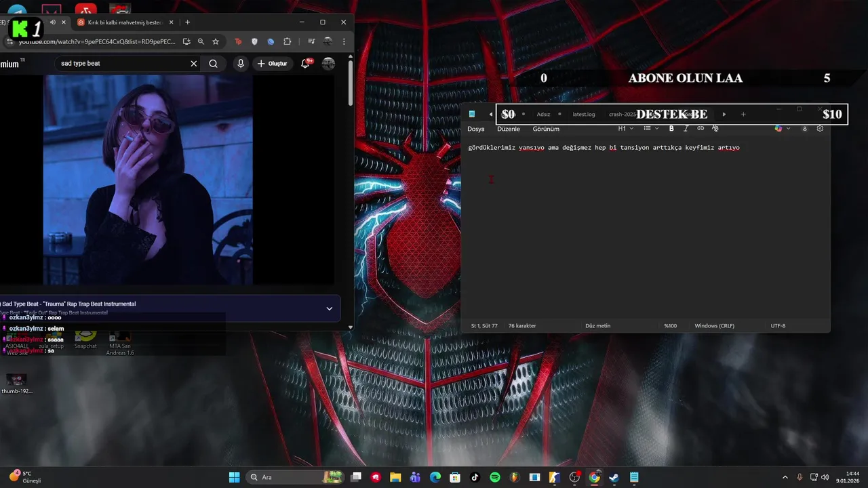This screenshot has height=488, width=868.
Task: Switch to the latest.log tab in Notepad
Action: tap(584, 114)
